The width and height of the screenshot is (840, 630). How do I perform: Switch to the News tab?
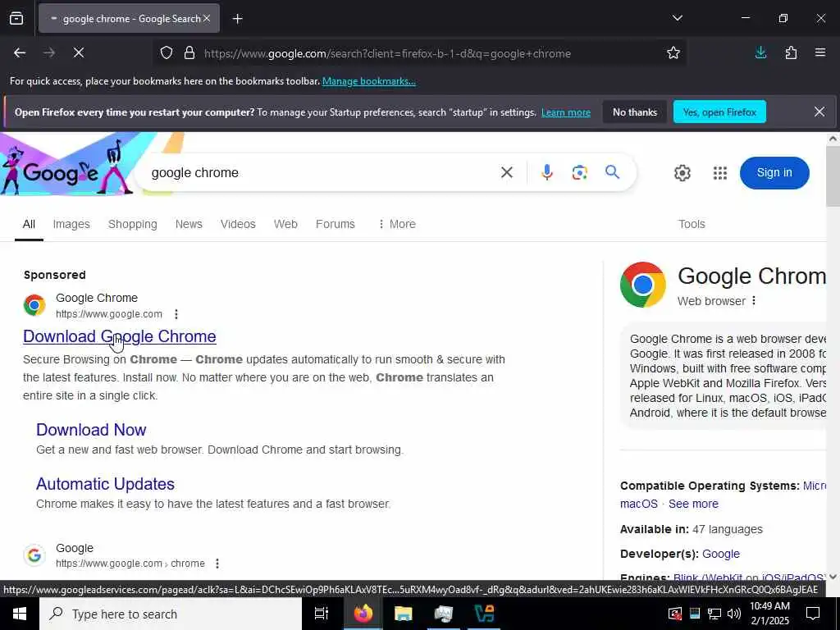pyautogui.click(x=189, y=225)
